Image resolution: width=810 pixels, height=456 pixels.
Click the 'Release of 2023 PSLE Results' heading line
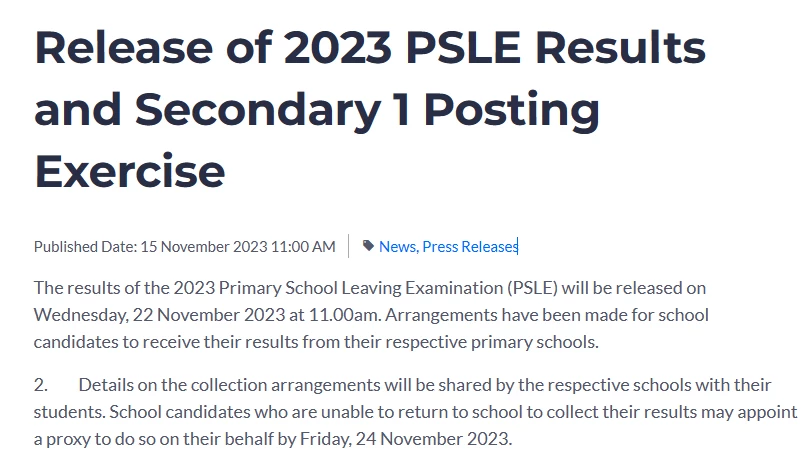370,48
